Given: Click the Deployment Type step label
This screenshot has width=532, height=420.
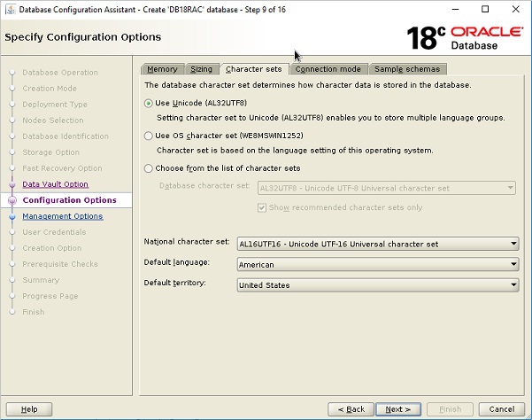Looking at the screenshot, I should coord(55,105).
